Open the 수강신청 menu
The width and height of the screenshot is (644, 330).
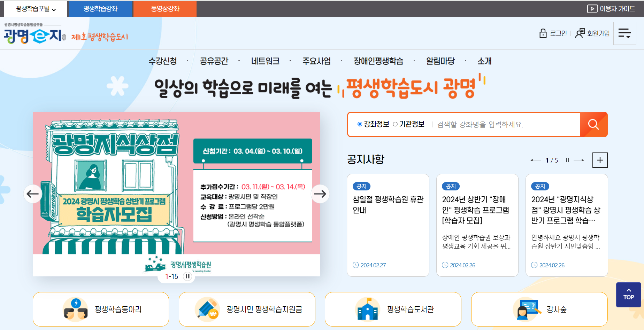coord(163,61)
